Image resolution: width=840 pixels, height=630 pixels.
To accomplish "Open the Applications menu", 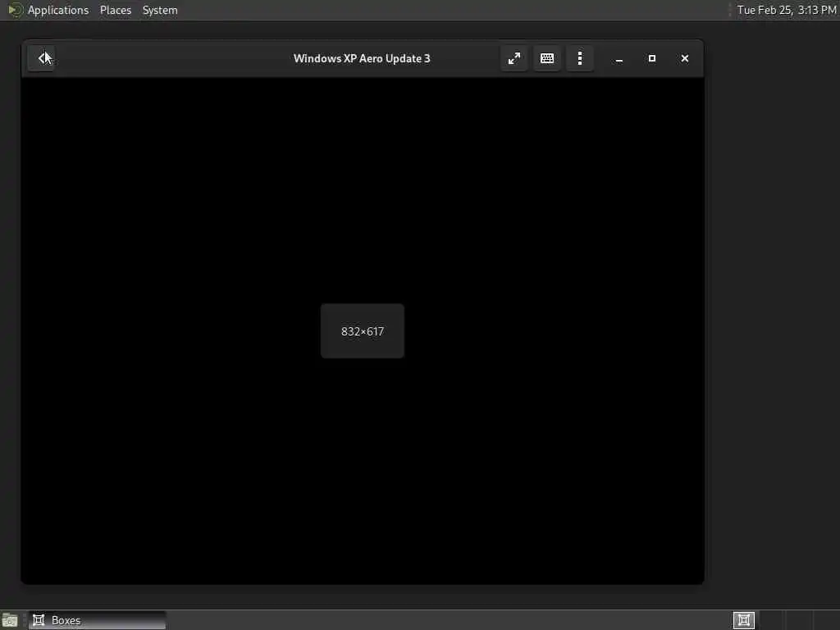I will [58, 10].
